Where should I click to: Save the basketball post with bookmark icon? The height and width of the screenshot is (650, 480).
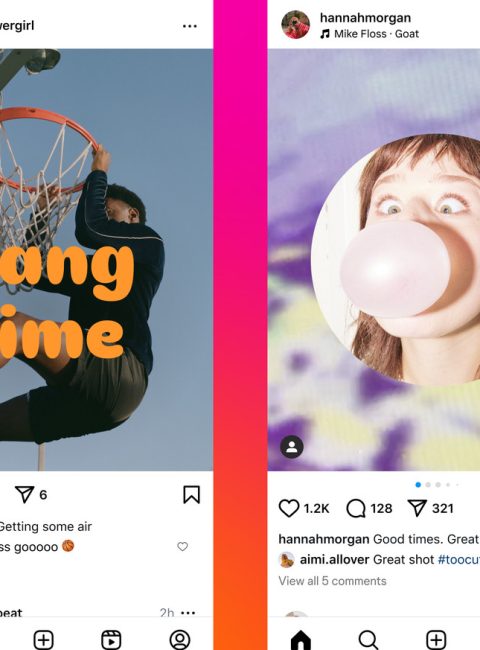[x=192, y=495]
